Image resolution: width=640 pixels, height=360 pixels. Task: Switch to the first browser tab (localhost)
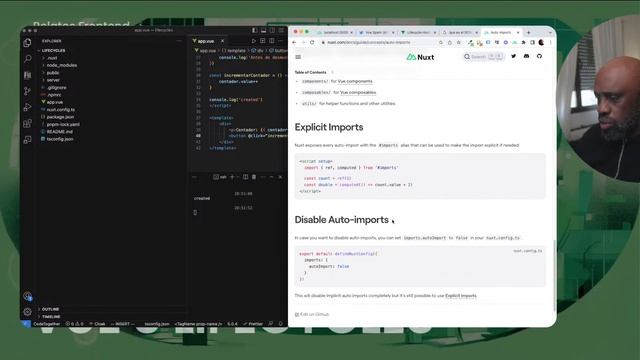pos(335,32)
